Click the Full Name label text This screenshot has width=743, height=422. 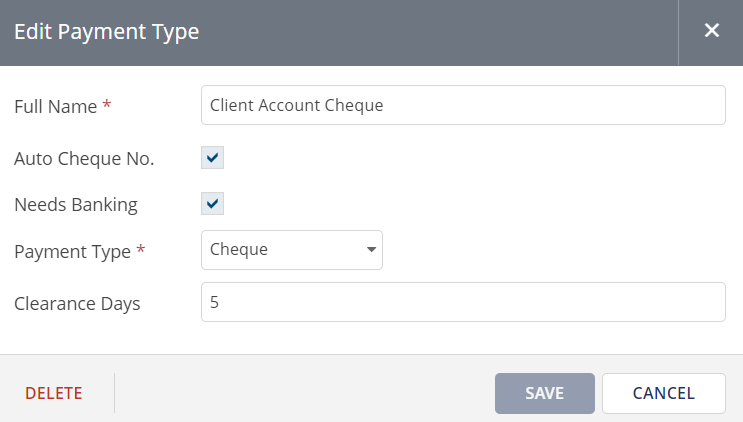(55, 106)
